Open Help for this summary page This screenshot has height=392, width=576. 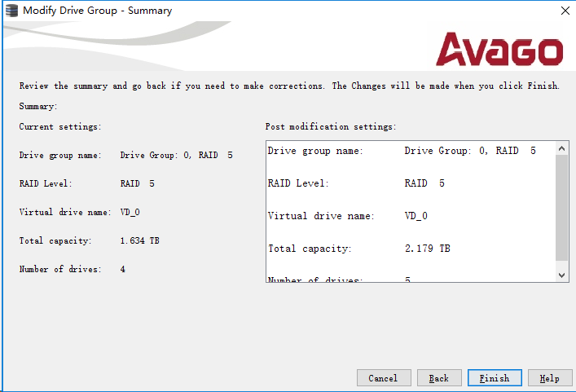pos(550,378)
